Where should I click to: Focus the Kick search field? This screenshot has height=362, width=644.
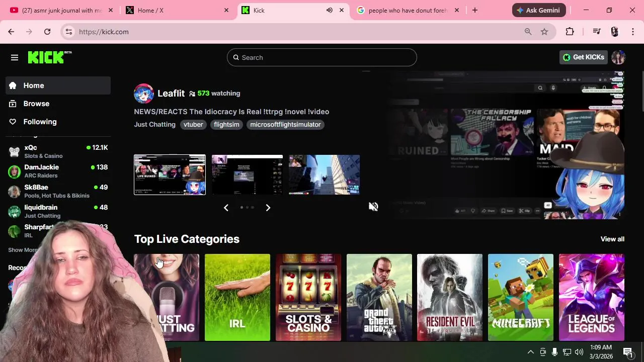coord(322,57)
